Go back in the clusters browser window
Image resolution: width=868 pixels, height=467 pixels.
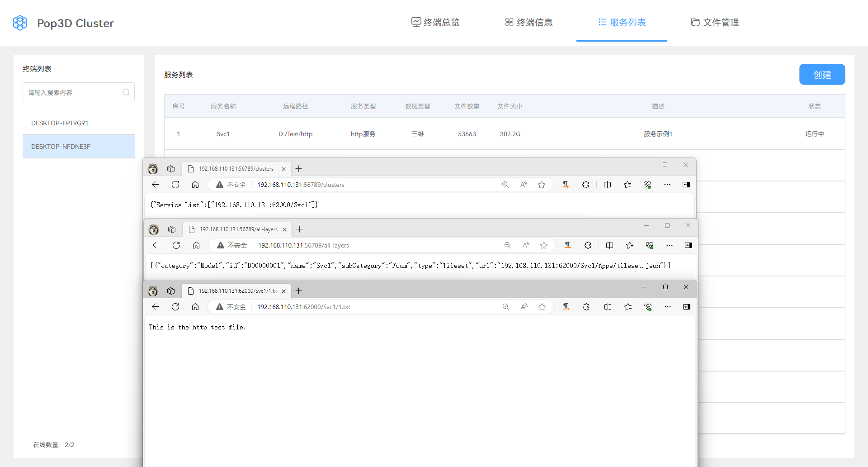[x=156, y=185]
